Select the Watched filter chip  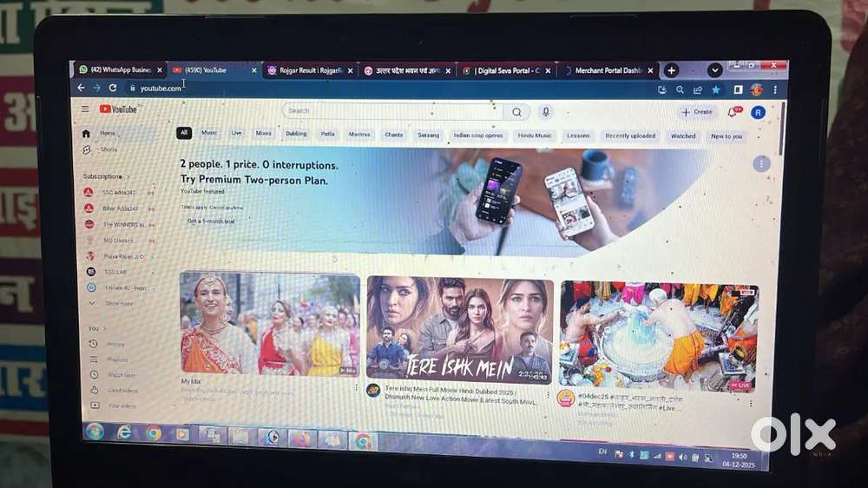pyautogui.click(x=683, y=135)
